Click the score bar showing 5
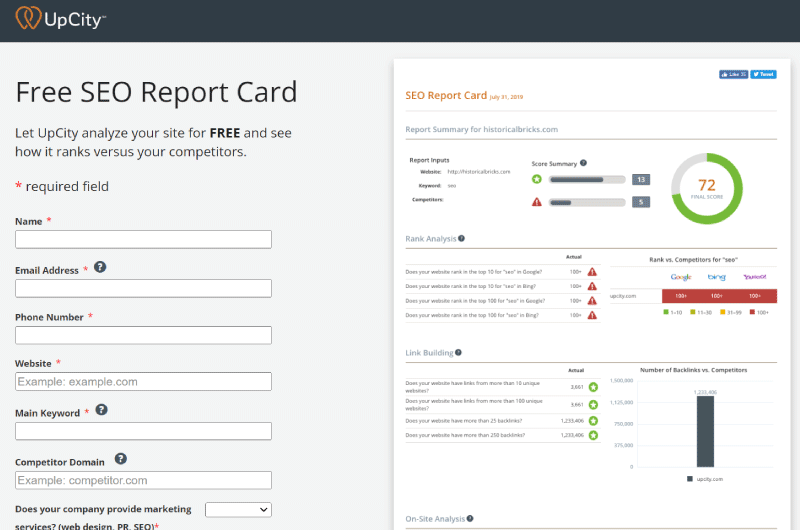The height and width of the screenshot is (530, 800). (587, 203)
